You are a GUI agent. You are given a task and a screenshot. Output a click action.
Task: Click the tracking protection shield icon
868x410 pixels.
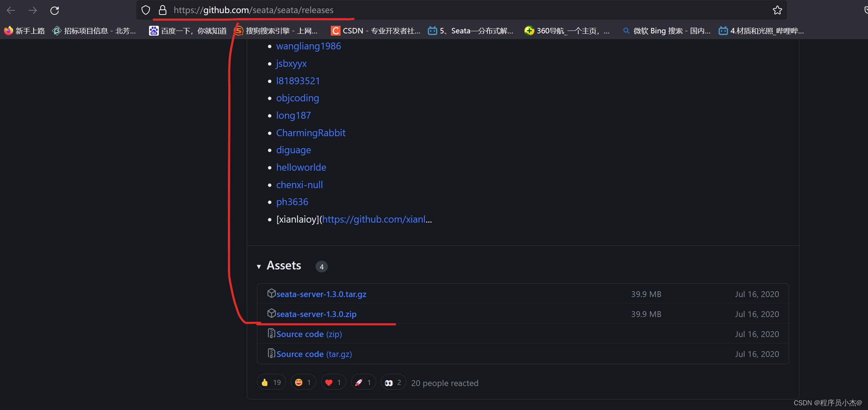click(x=146, y=10)
